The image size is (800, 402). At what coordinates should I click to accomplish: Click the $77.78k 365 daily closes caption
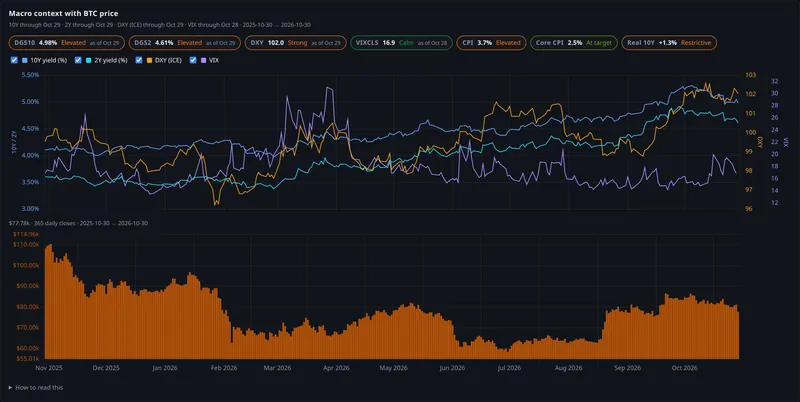78,223
